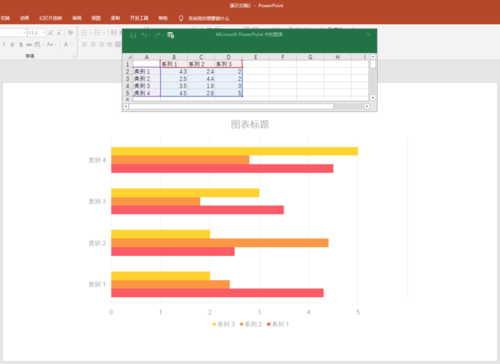Click 系列 1 legend entry

278,324
